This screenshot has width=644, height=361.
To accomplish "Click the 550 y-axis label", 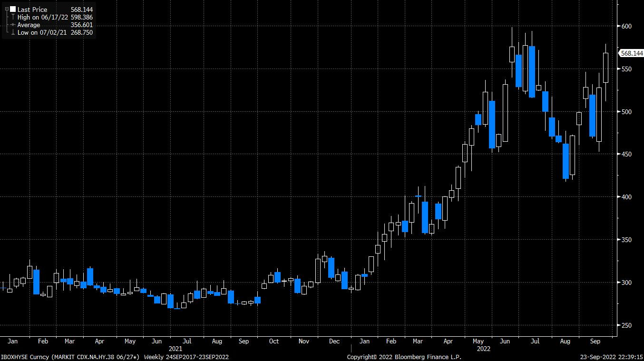I will (x=626, y=69).
